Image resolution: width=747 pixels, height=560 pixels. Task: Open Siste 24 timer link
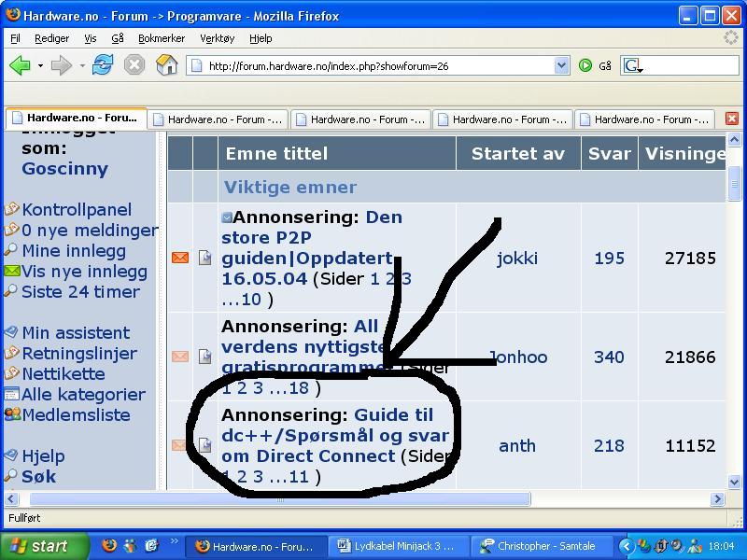(80, 292)
